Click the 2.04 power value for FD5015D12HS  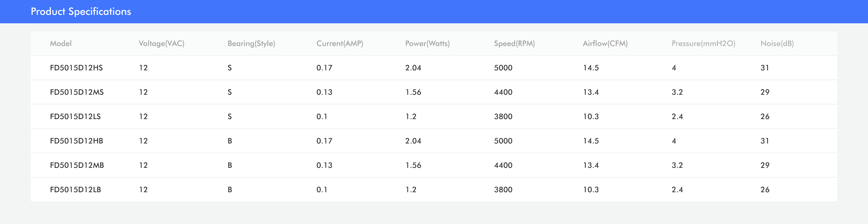click(x=413, y=68)
